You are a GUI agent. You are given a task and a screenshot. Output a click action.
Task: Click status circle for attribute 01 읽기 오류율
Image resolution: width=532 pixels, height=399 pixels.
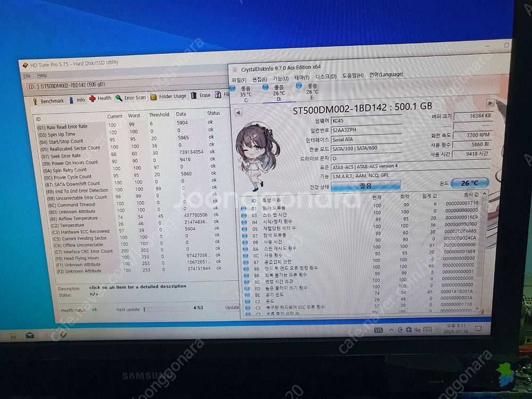(x=243, y=209)
